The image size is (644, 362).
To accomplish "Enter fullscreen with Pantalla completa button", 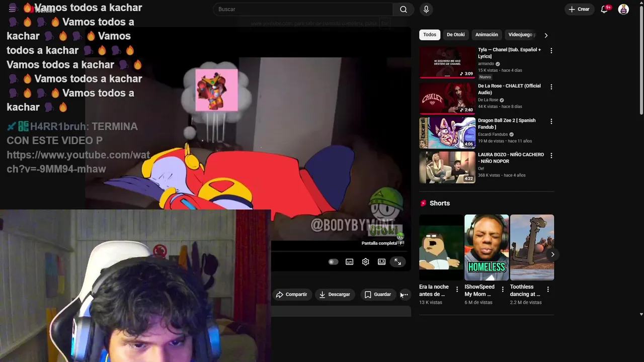I will click(398, 262).
